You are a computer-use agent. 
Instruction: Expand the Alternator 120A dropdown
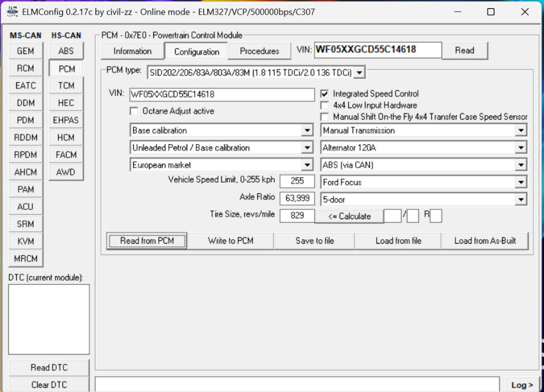[x=521, y=148]
